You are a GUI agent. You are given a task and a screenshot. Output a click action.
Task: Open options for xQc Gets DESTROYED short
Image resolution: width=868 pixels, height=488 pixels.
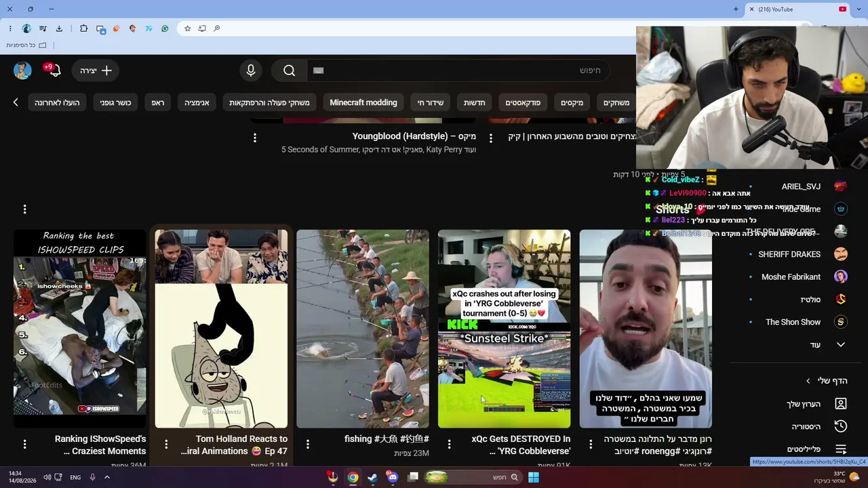449,444
